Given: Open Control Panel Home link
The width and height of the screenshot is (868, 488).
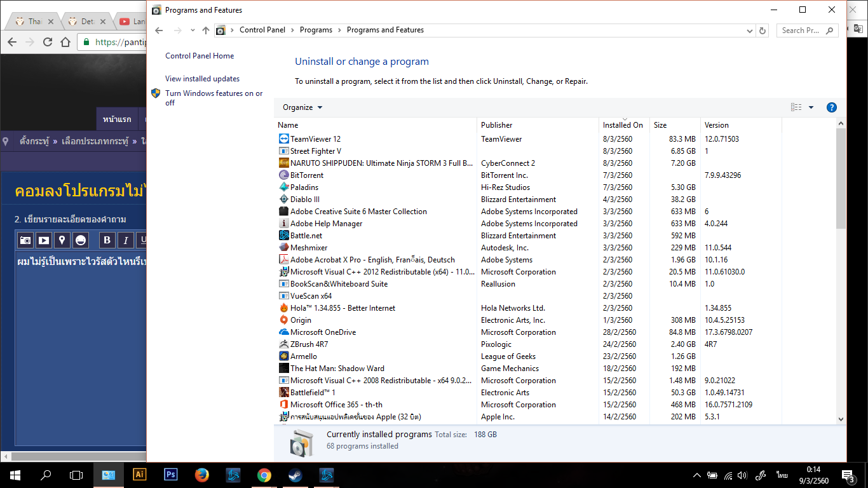Looking at the screenshot, I should click(x=200, y=56).
